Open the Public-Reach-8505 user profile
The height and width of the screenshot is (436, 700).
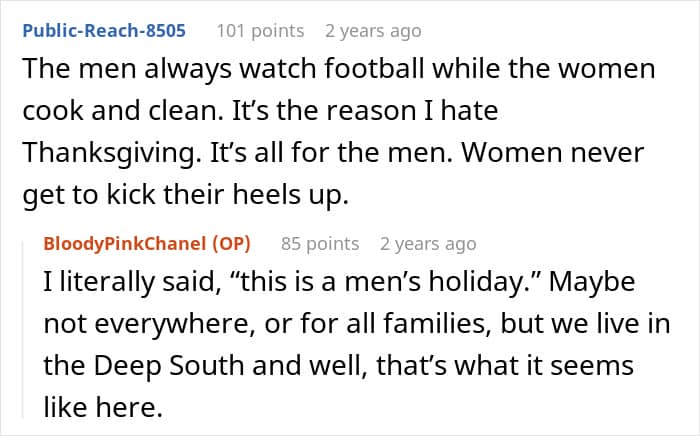[104, 30]
